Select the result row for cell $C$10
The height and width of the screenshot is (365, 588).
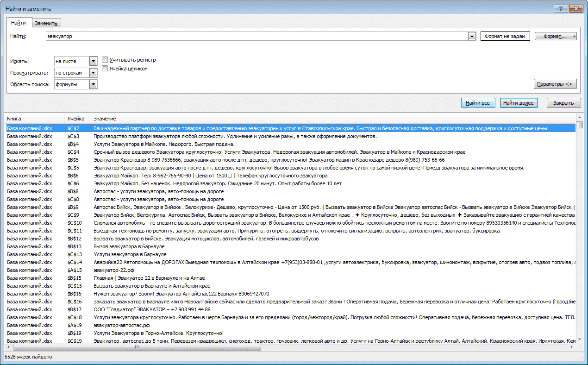pos(290,223)
